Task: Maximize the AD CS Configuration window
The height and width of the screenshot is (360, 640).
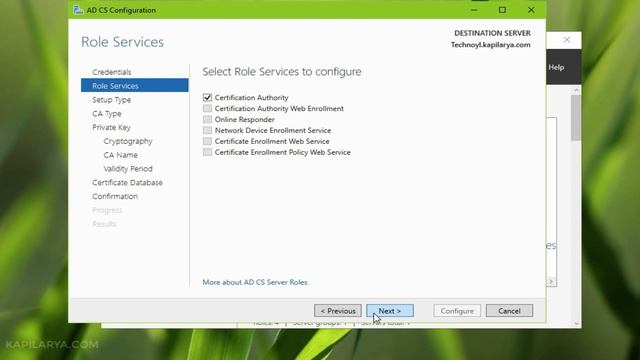Action: (x=502, y=10)
